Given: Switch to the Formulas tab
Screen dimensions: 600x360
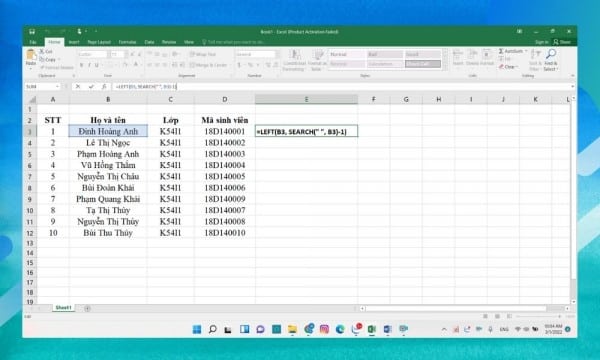Looking at the screenshot, I should click(x=127, y=42).
